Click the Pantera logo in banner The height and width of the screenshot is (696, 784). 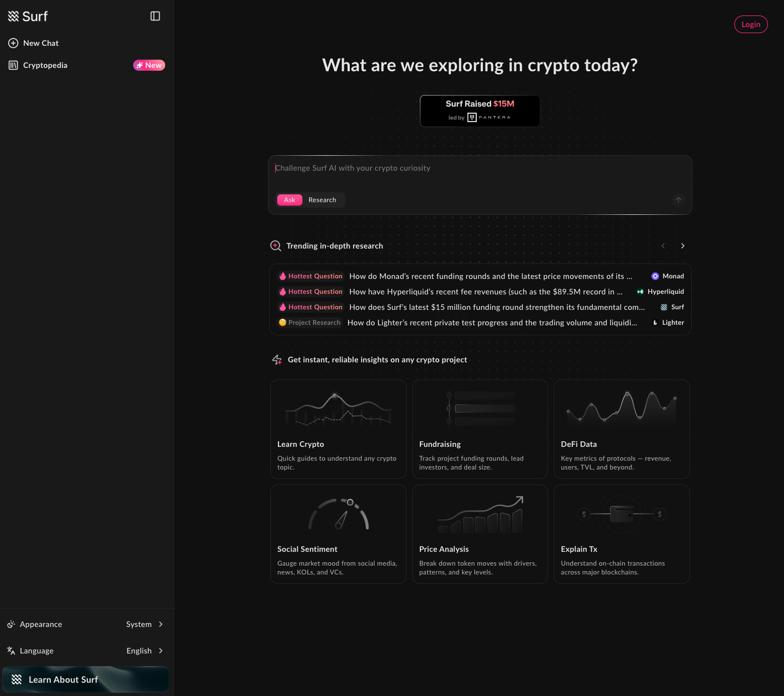pyautogui.click(x=489, y=117)
